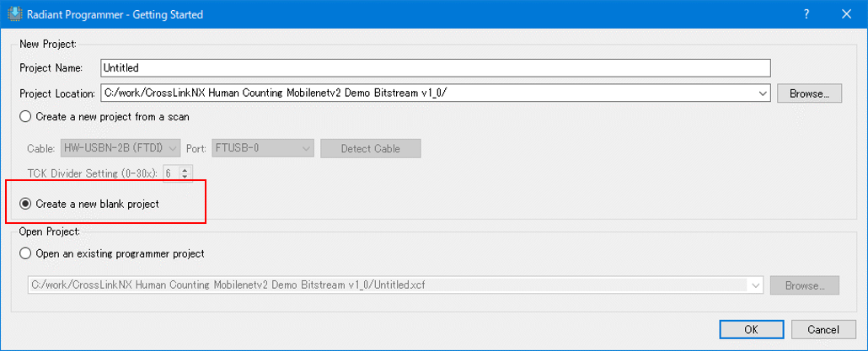Click the 'Port:' label

[196, 149]
